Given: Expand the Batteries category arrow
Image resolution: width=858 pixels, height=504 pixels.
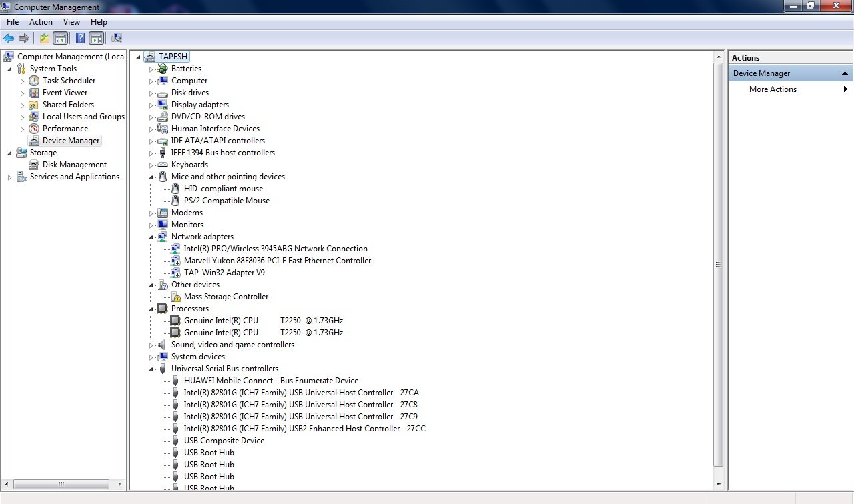Looking at the screenshot, I should 151,69.
